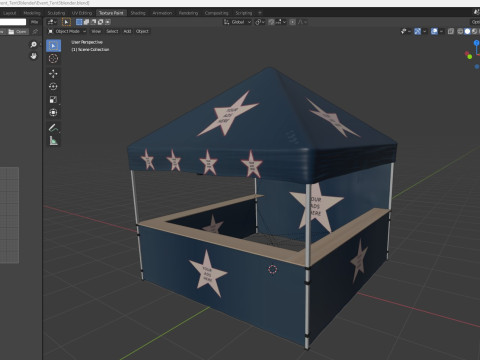Image resolution: width=480 pixels, height=360 pixels.
Task: Open object type visibility dropdown
Action: tap(405, 31)
